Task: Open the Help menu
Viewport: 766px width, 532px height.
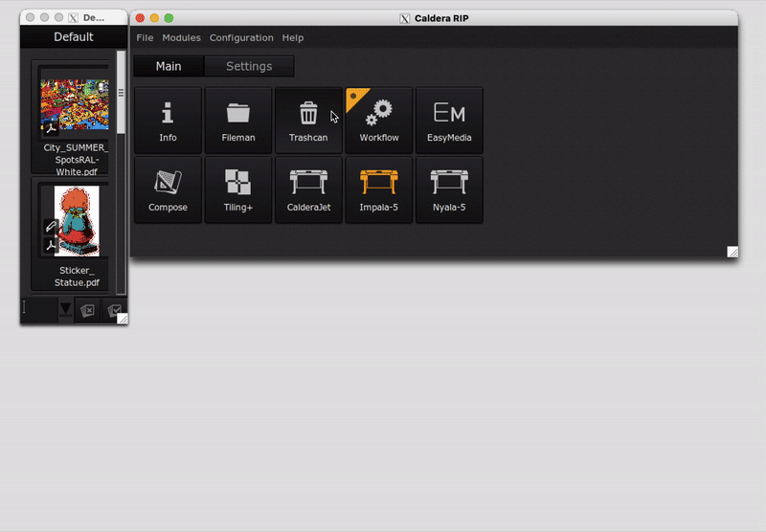Action: (x=293, y=38)
